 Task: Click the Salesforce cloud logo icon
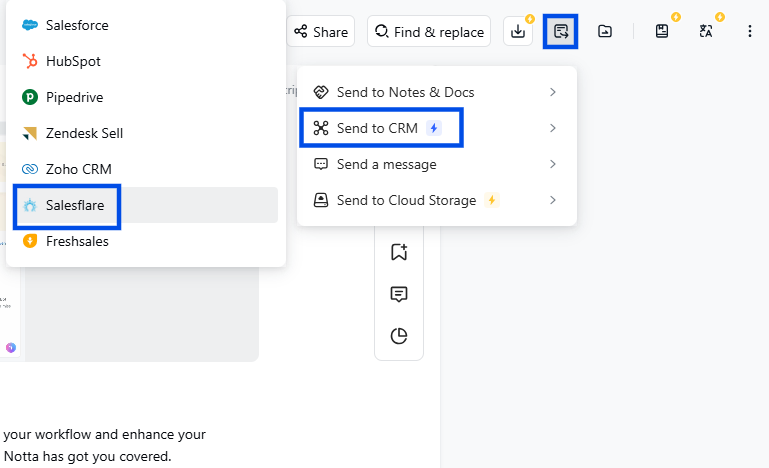click(30, 25)
